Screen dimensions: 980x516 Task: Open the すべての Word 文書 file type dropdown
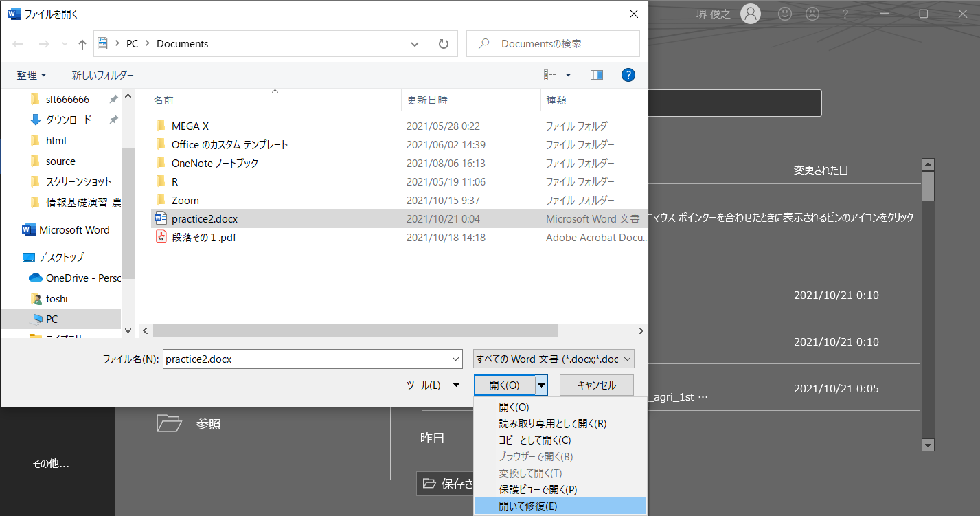[x=554, y=359]
